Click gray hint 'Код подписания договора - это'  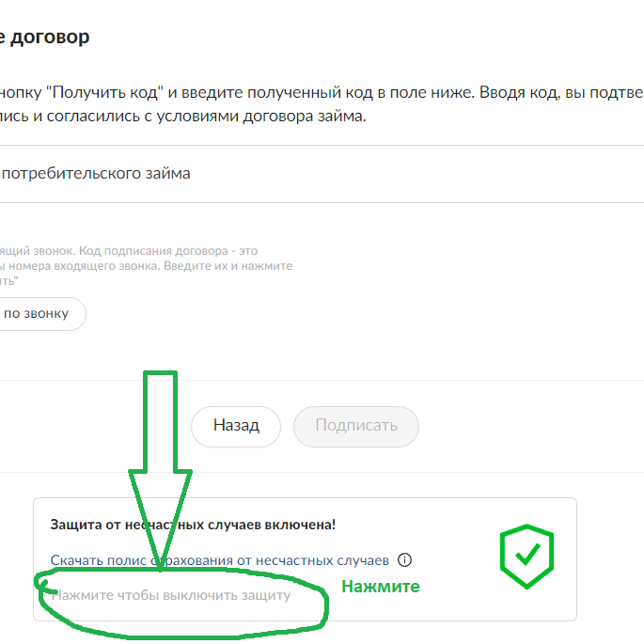(x=168, y=250)
